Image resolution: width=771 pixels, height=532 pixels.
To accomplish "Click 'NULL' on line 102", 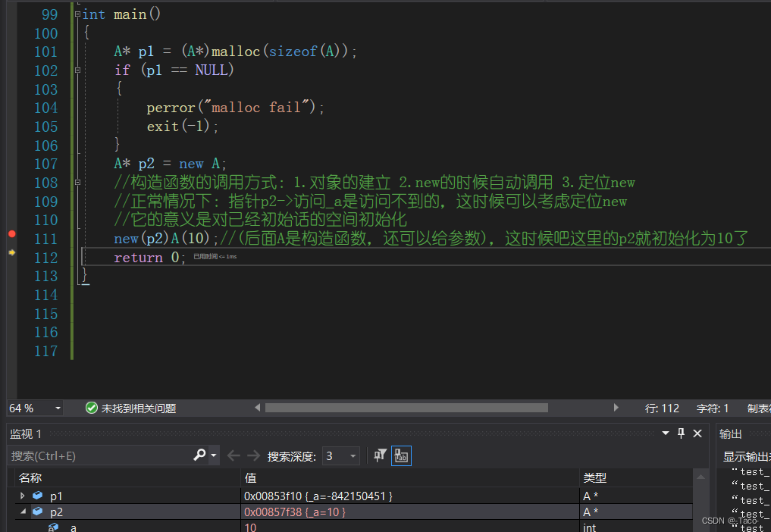I will click(212, 70).
